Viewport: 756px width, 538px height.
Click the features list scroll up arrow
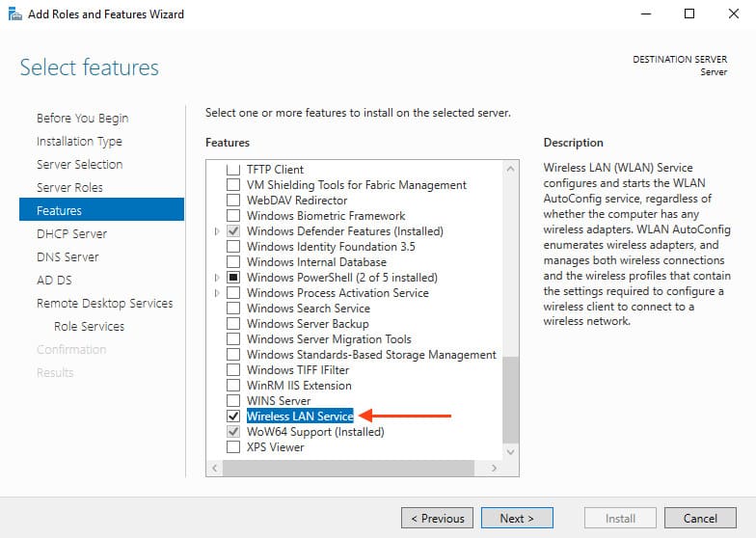511,169
